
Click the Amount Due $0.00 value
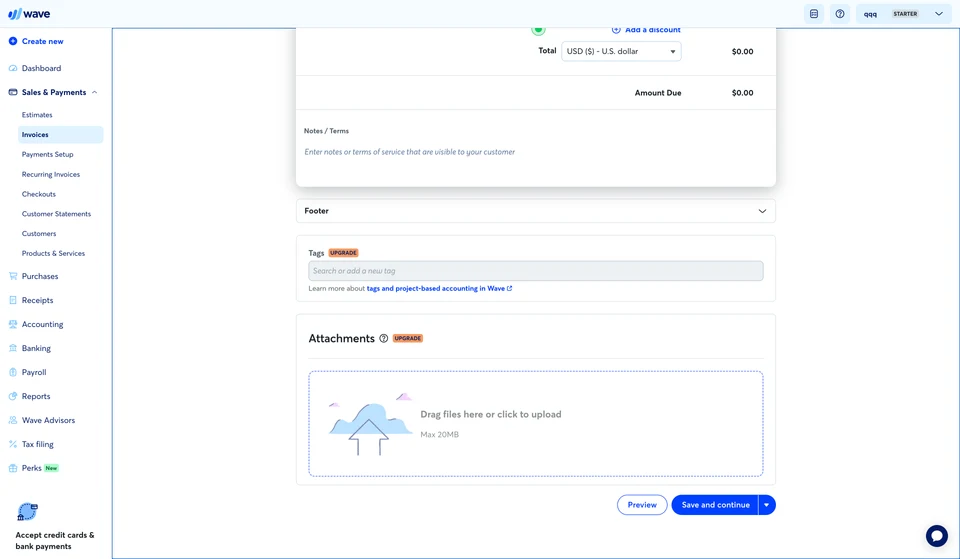pos(742,93)
